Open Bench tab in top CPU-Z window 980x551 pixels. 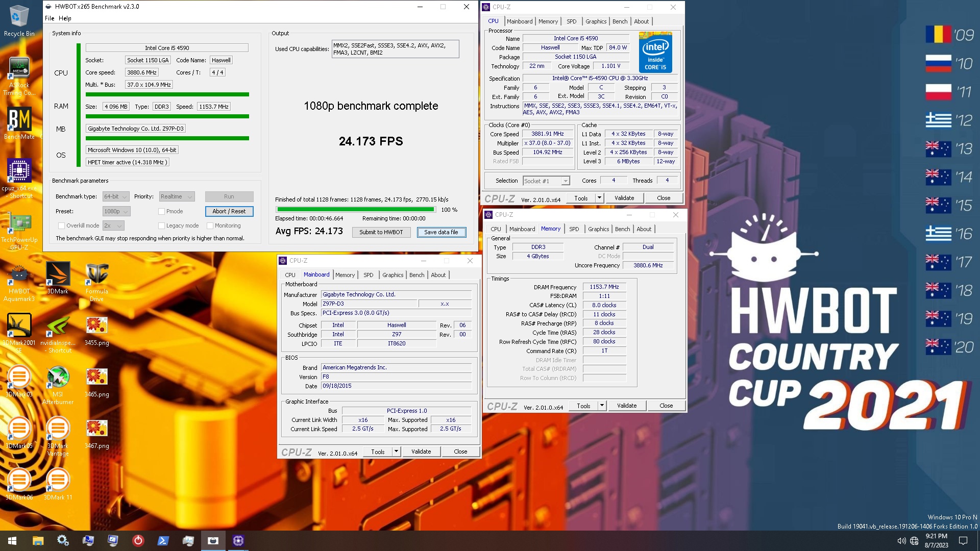click(x=620, y=21)
